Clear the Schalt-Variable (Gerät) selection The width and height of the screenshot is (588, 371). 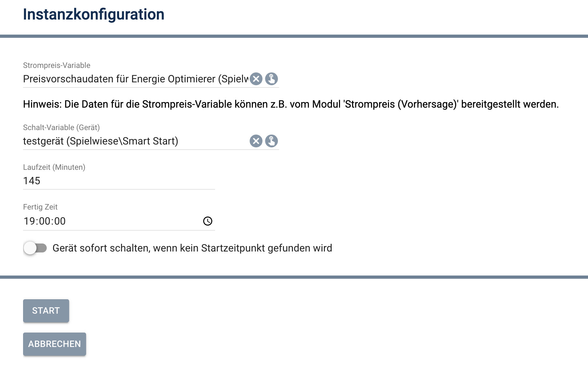[256, 141]
